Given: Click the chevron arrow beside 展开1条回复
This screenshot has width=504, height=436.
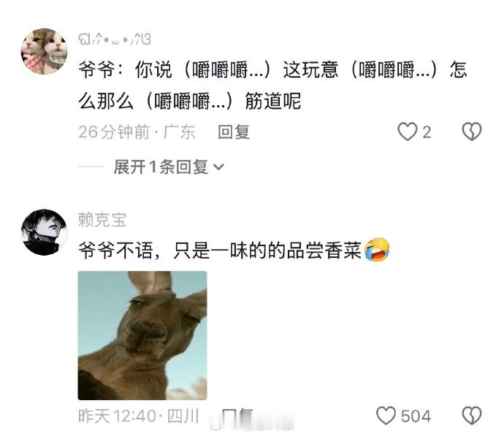Looking at the screenshot, I should 218,167.
